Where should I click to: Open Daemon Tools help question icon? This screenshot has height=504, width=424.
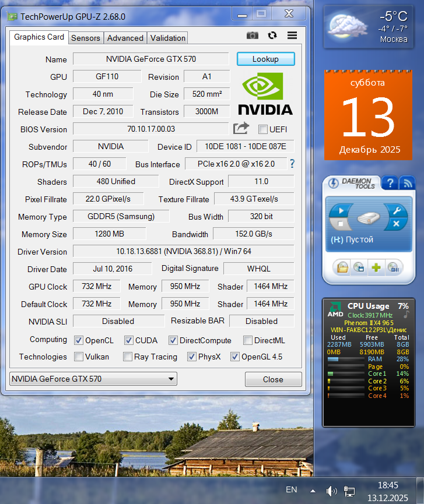(x=390, y=183)
